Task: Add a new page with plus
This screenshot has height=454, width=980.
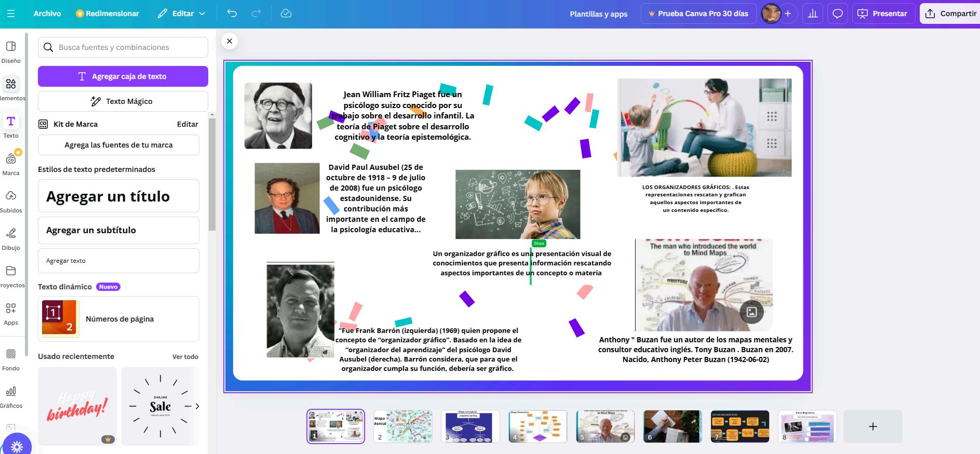Action: pyautogui.click(x=873, y=426)
